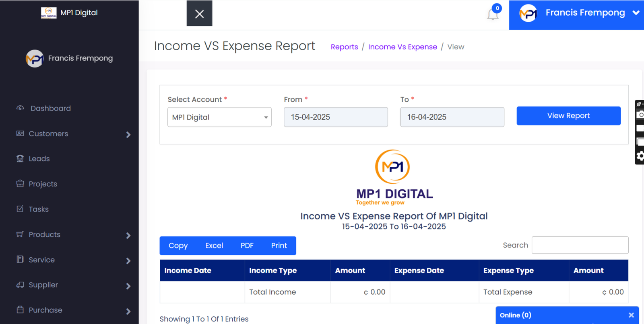This screenshot has height=324, width=644.
Task: Open the Service menu item
Action: click(x=41, y=260)
